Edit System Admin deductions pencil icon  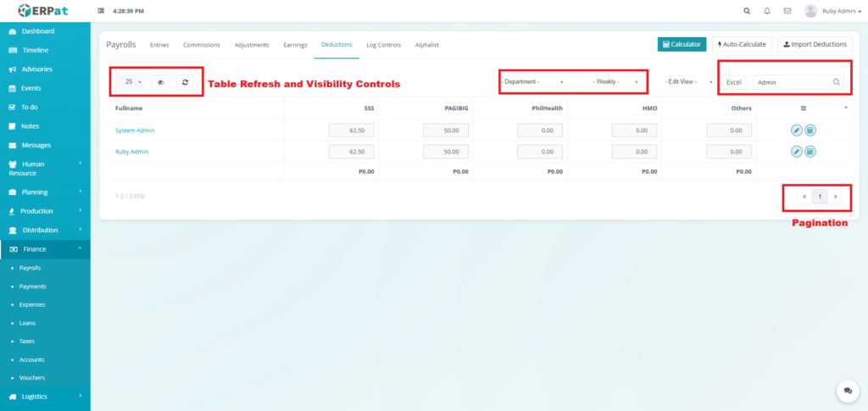click(796, 131)
